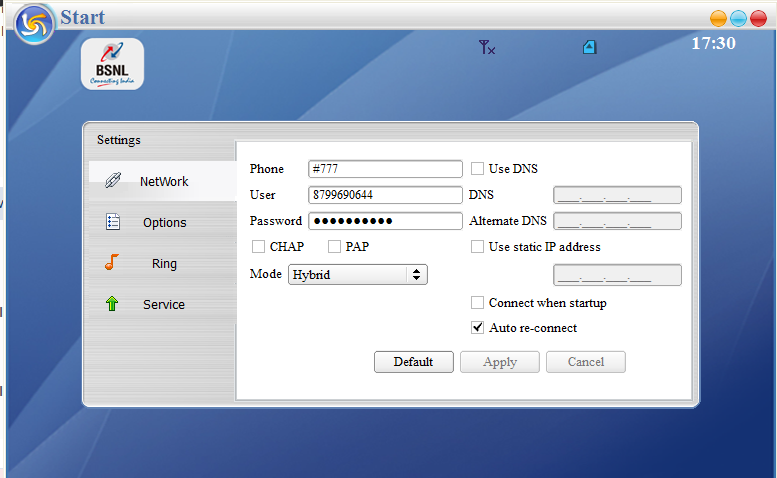
Task: Click the BSNL logo icon
Action: 112,64
